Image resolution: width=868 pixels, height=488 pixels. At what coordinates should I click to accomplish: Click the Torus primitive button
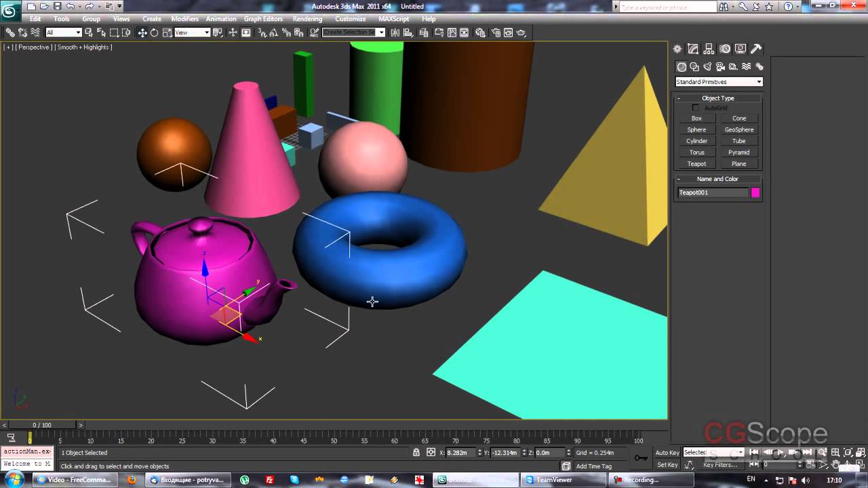(696, 152)
